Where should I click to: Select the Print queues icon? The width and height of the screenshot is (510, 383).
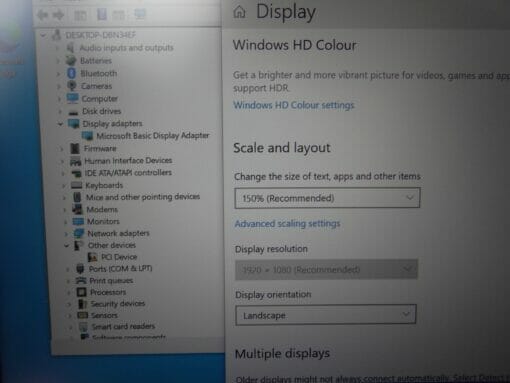point(81,280)
